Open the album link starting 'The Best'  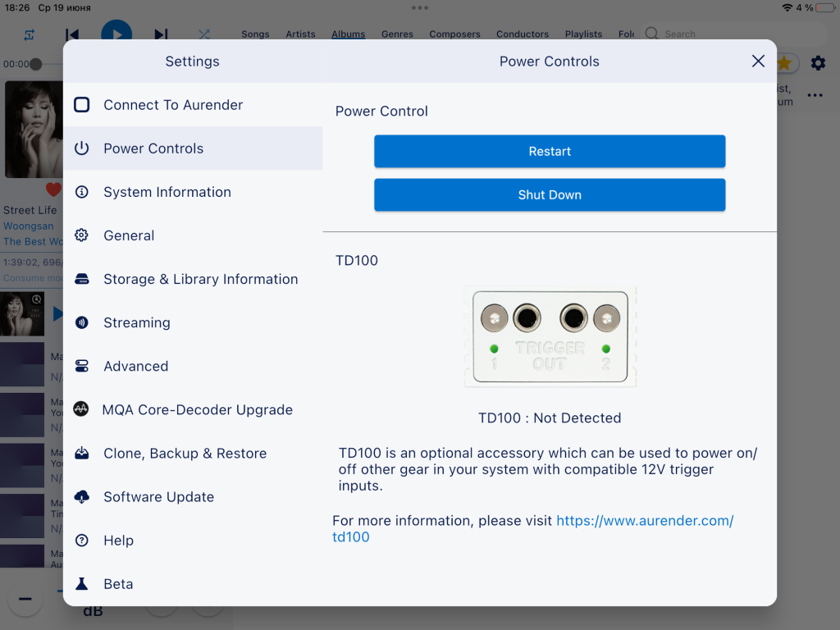click(33, 242)
